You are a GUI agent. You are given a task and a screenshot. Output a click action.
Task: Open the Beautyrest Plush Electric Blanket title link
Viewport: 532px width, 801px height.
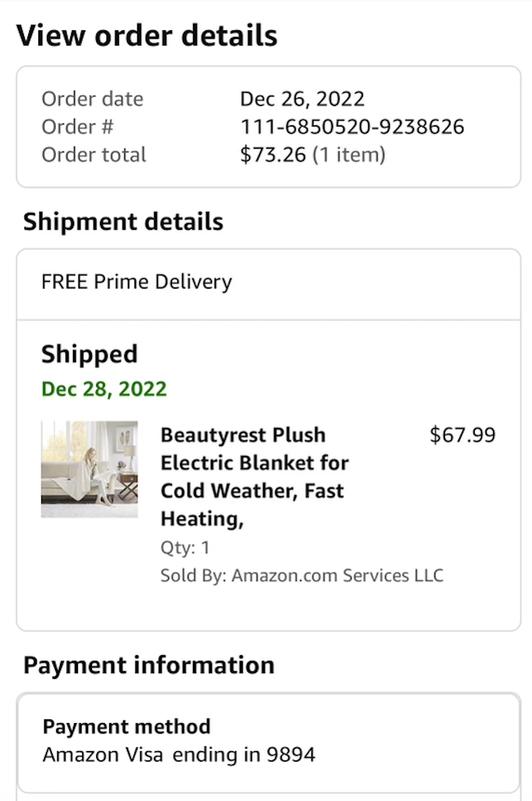coord(254,477)
